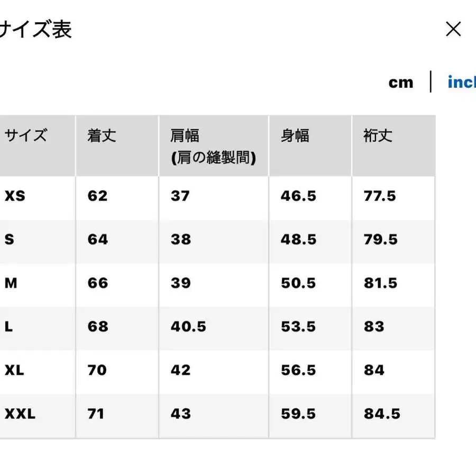Close the サイズ表 size chart modal

point(454,29)
